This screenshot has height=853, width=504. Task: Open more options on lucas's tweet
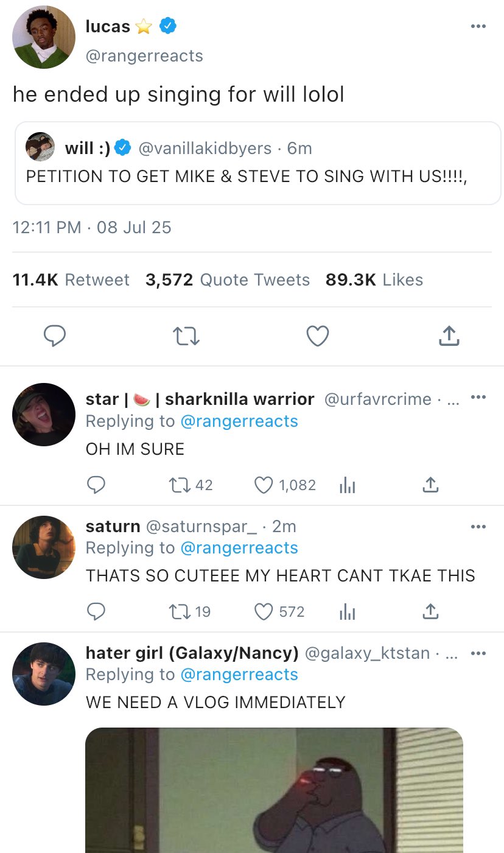coord(478,26)
